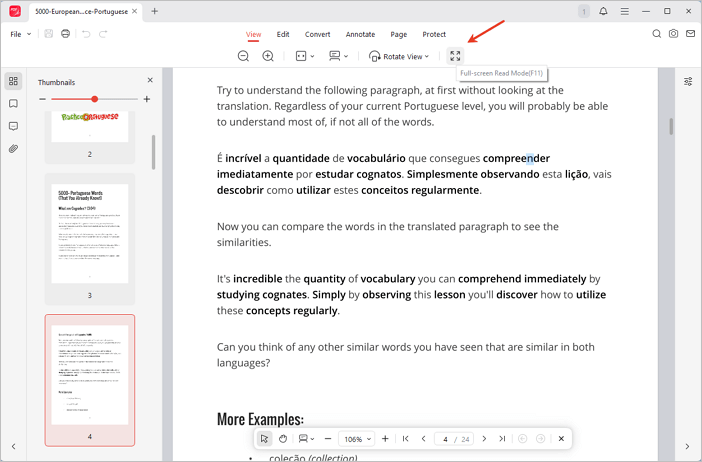Click the zoom in magnifier icon

268,56
